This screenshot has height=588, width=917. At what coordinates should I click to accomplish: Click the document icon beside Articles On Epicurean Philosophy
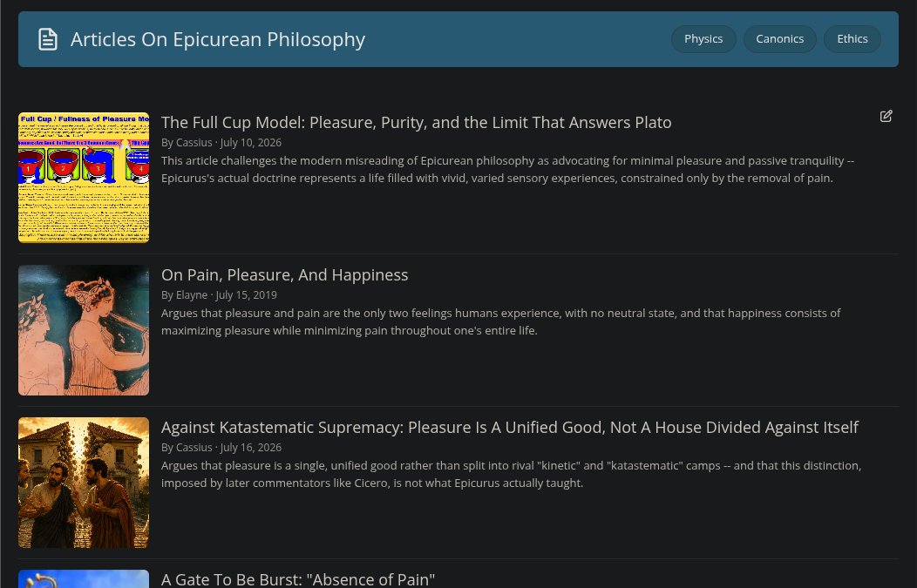coord(48,40)
